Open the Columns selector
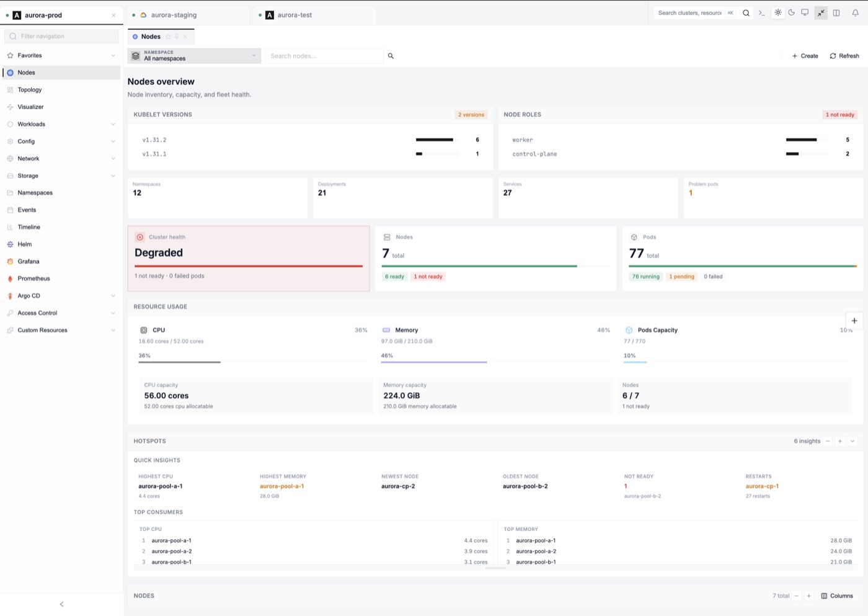This screenshot has width=868, height=616. point(837,596)
